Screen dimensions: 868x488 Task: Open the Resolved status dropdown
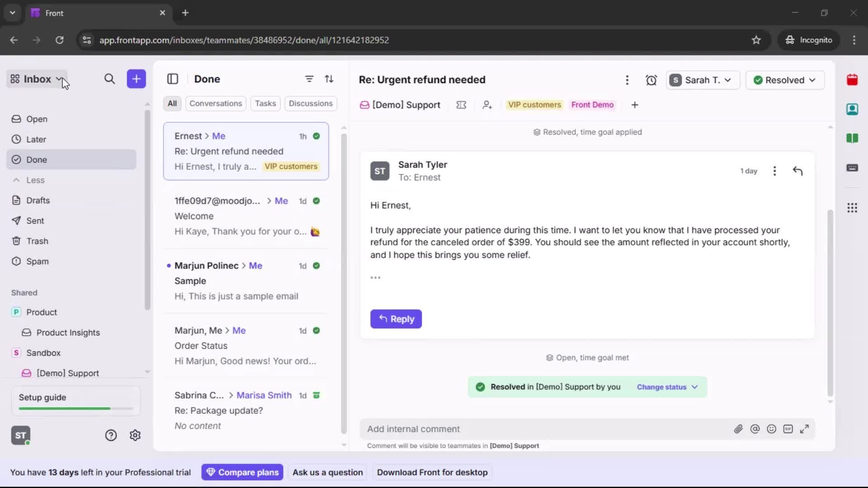pyautogui.click(x=785, y=80)
